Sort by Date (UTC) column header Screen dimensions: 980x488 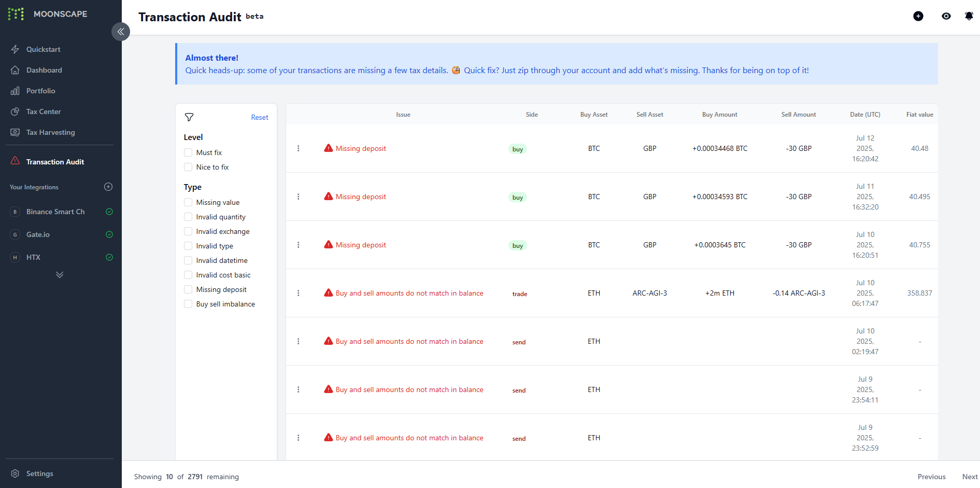tap(865, 115)
